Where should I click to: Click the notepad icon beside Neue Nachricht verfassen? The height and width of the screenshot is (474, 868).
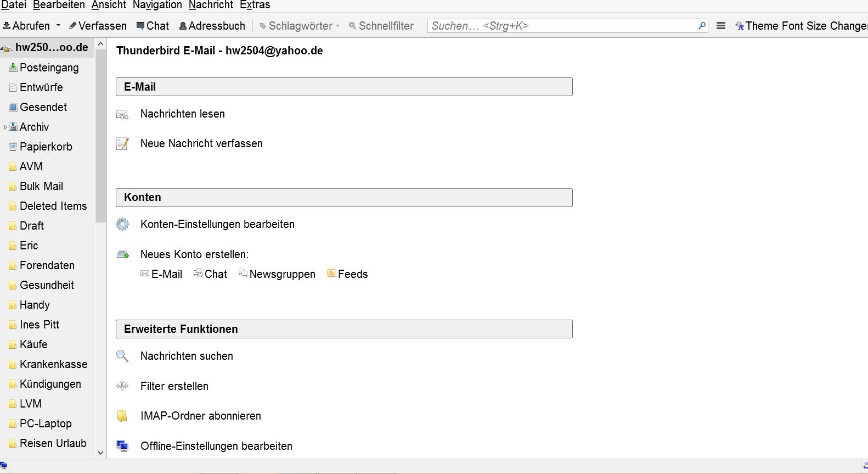(122, 144)
